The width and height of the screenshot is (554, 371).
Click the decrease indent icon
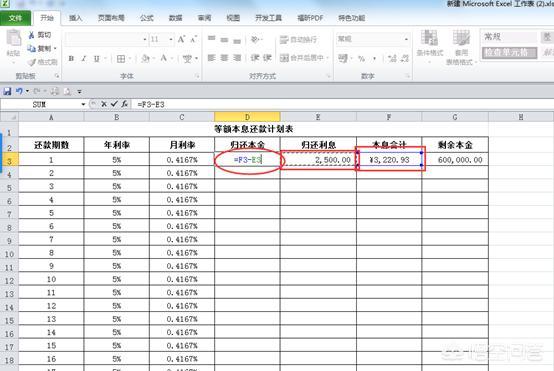254,58
